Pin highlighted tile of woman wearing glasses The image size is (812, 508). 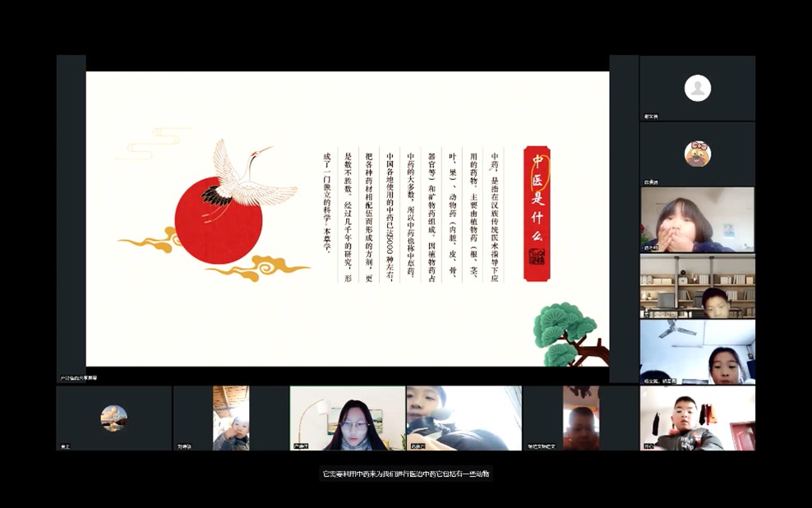pyautogui.click(x=347, y=418)
